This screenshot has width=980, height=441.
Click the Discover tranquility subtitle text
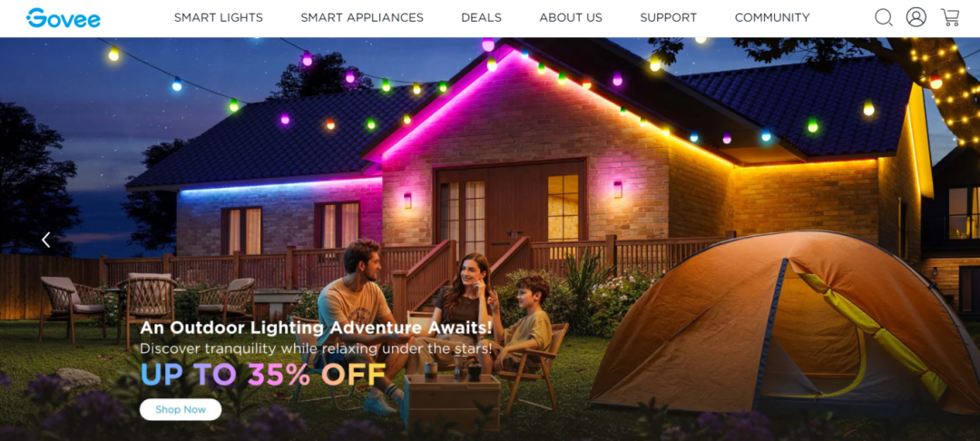[x=316, y=348]
